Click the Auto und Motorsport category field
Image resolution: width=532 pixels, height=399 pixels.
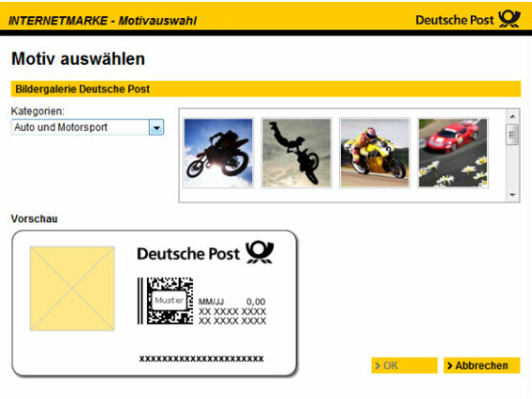pos(87,128)
